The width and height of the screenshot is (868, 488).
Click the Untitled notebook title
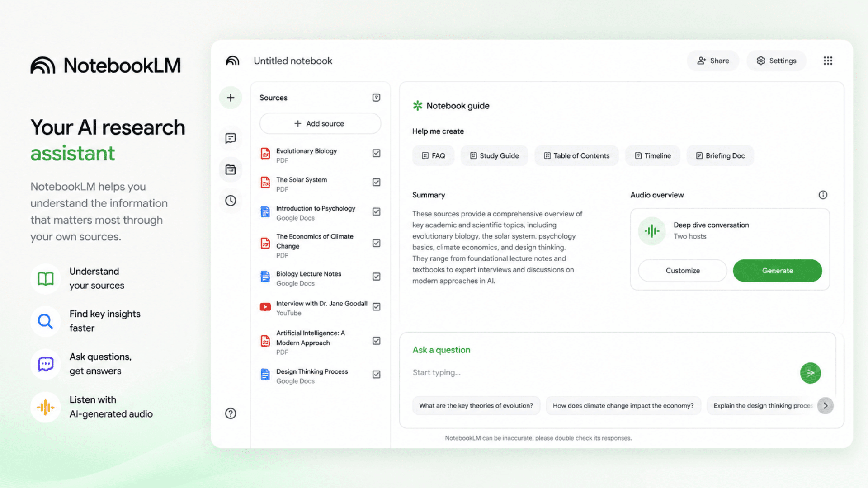(x=293, y=61)
